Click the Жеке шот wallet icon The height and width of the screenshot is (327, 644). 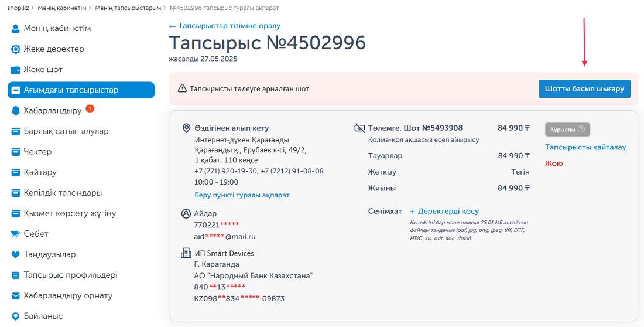click(x=16, y=70)
